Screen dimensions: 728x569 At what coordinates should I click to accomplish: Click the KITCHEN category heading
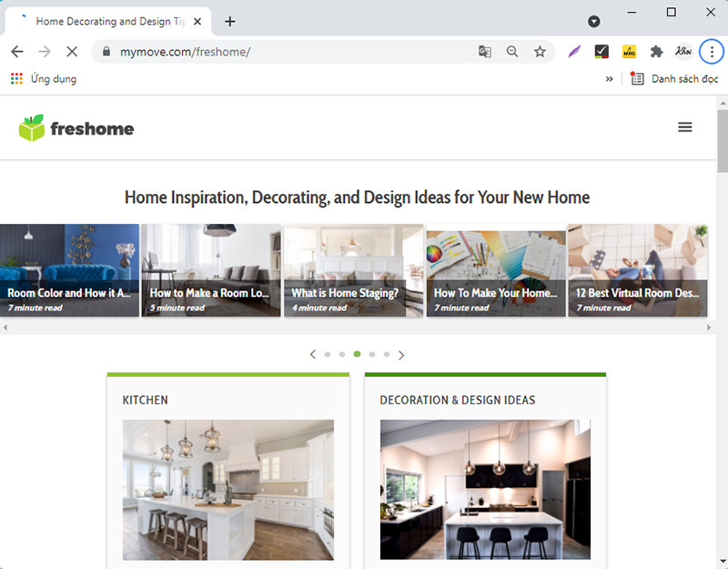pos(146,400)
